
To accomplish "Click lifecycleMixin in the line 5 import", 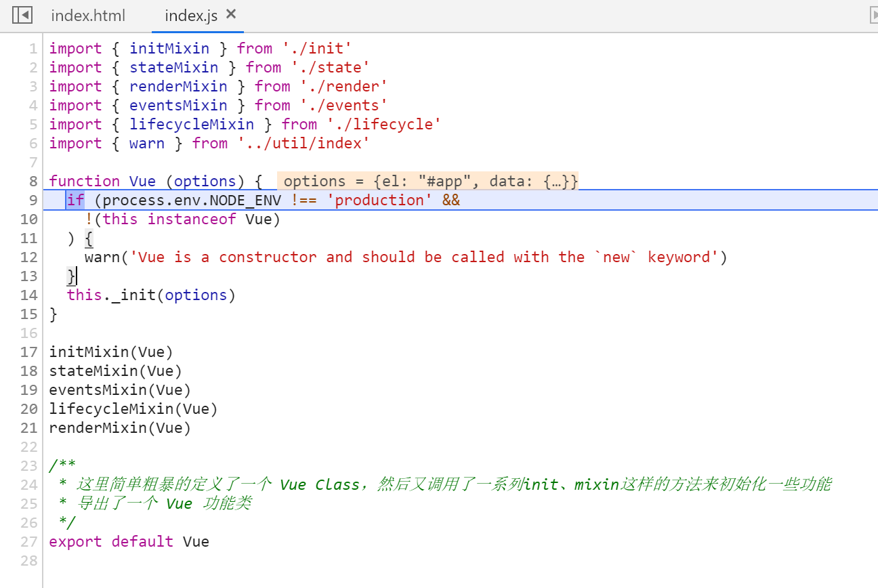I will click(x=192, y=125).
